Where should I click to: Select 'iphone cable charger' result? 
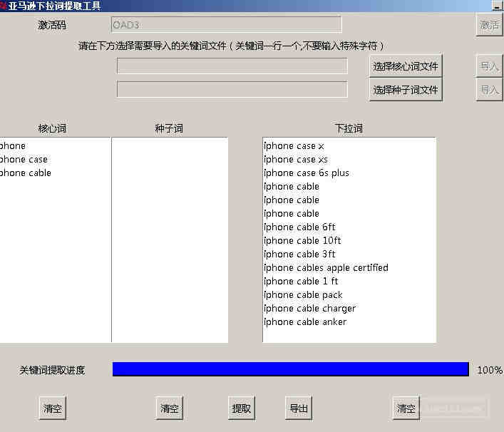pos(309,308)
